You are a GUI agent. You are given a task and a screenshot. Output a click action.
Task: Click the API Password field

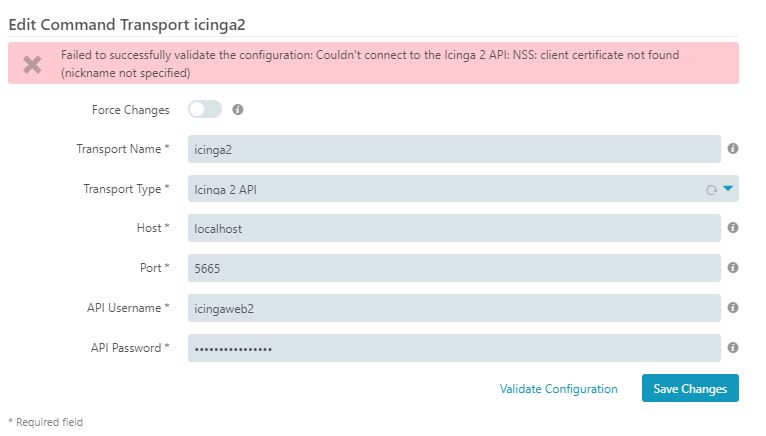coord(454,348)
